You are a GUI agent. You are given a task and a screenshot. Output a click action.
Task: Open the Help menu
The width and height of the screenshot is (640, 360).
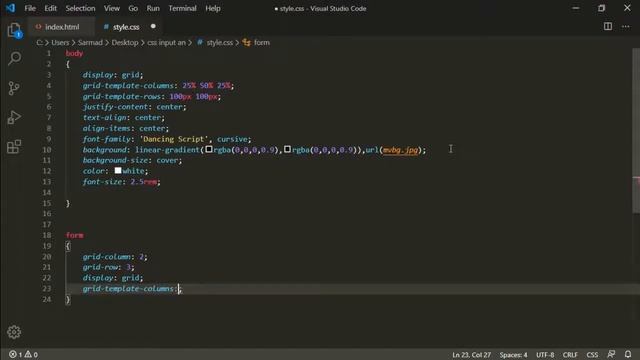click(x=213, y=8)
